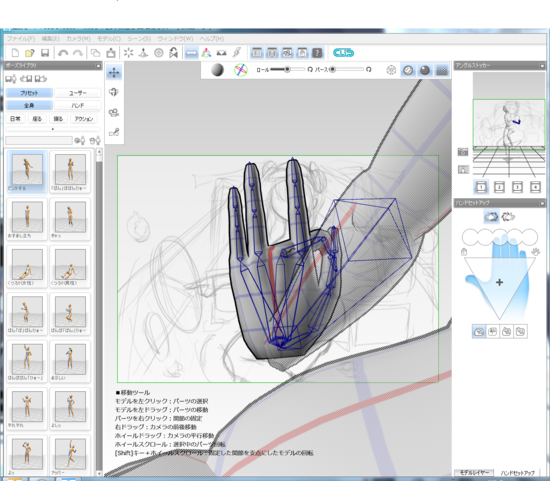Click the mirrored figure flip icon
Viewport: 550px width, 481px height.
pyautogui.click(x=173, y=53)
